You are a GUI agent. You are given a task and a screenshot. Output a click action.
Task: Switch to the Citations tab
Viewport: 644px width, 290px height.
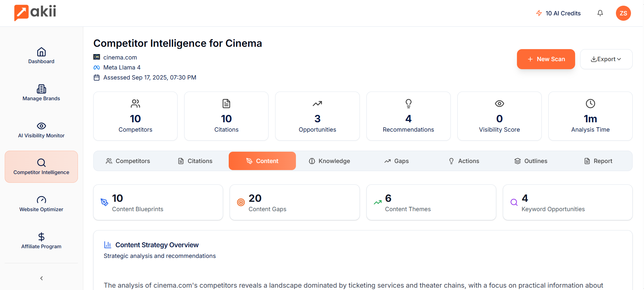(x=195, y=161)
